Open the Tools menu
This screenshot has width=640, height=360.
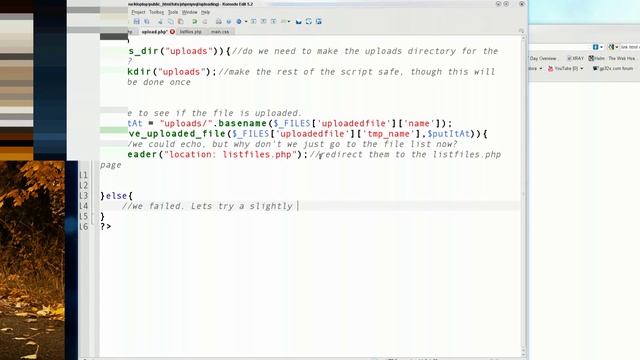click(x=173, y=12)
